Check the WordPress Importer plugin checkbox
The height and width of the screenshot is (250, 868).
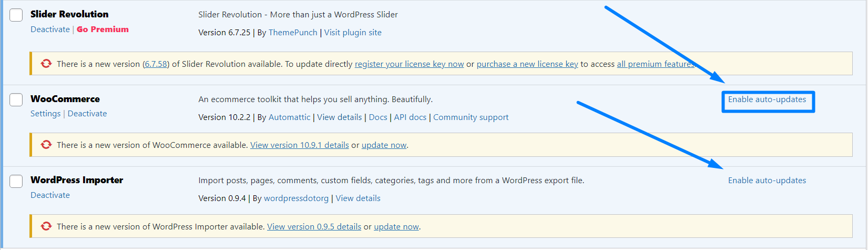point(16,181)
